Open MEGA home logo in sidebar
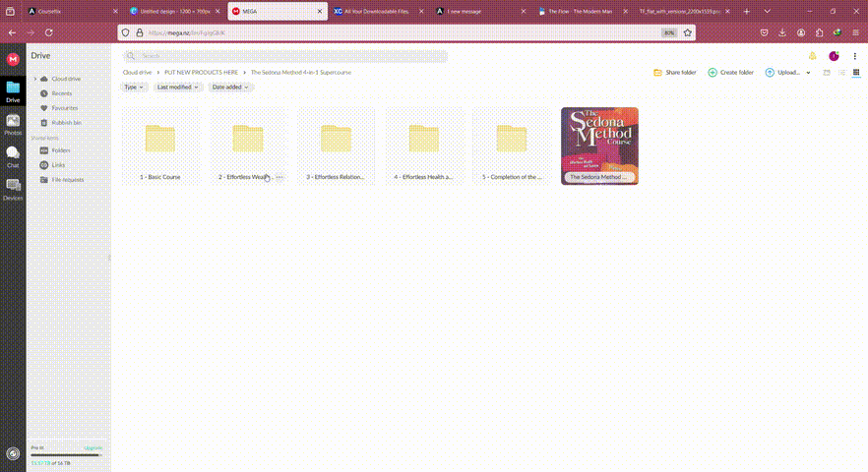The height and width of the screenshot is (472, 868). pyautogui.click(x=13, y=59)
